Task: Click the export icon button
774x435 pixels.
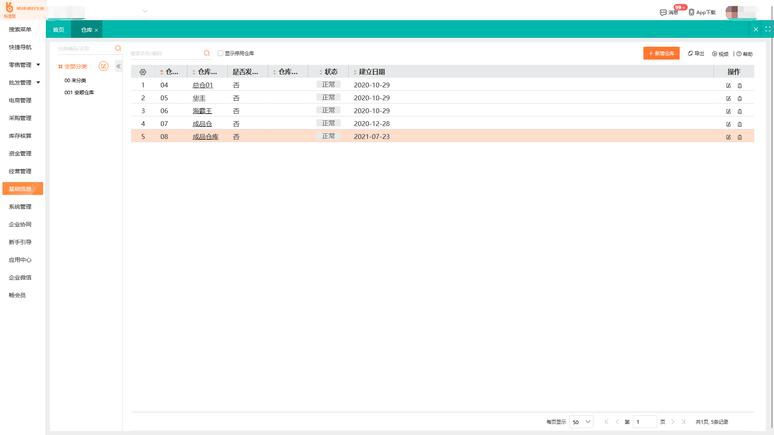Action: pos(696,53)
